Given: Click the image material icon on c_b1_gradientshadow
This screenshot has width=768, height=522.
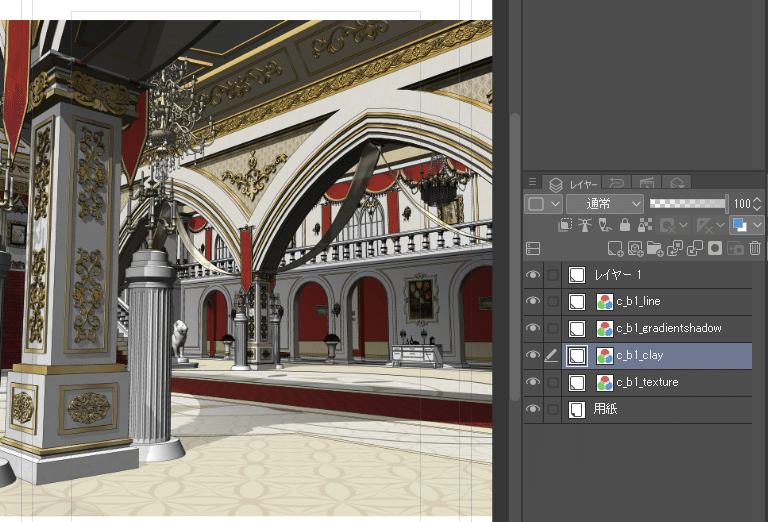Looking at the screenshot, I should 605,329.
